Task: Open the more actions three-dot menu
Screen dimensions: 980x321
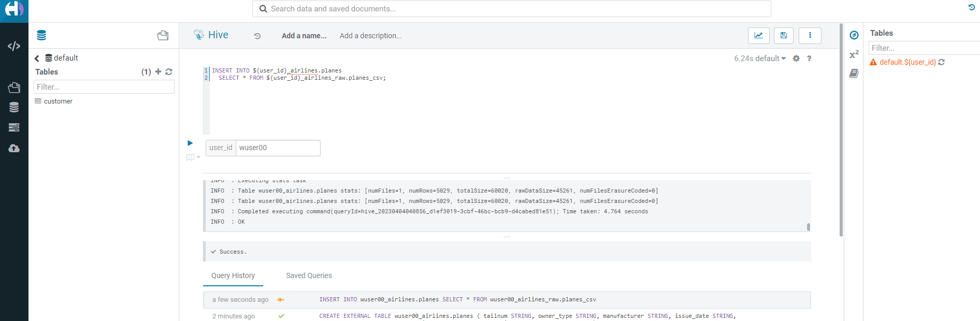Action: point(810,35)
